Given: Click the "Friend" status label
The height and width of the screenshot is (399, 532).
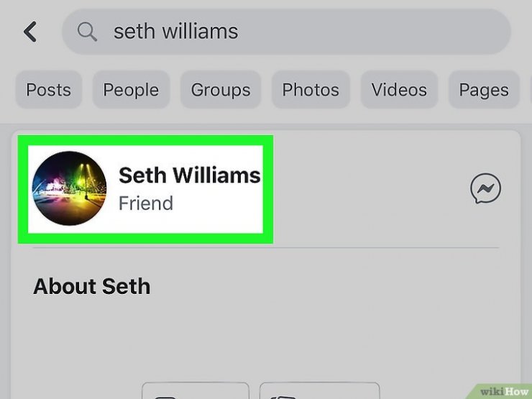Looking at the screenshot, I should tap(145, 203).
